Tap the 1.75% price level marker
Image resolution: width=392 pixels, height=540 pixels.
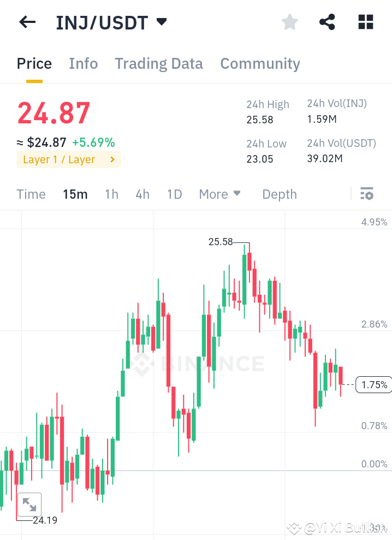373,384
